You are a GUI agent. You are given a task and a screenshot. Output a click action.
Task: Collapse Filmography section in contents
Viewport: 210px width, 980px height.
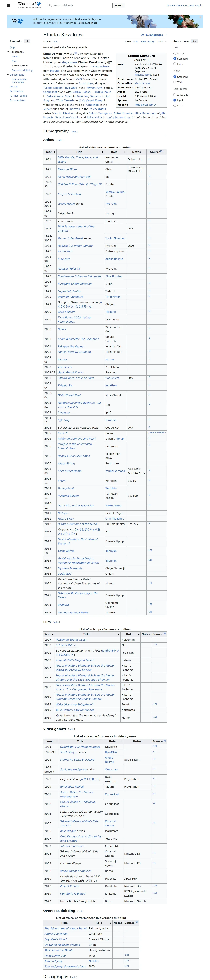tap(8, 52)
